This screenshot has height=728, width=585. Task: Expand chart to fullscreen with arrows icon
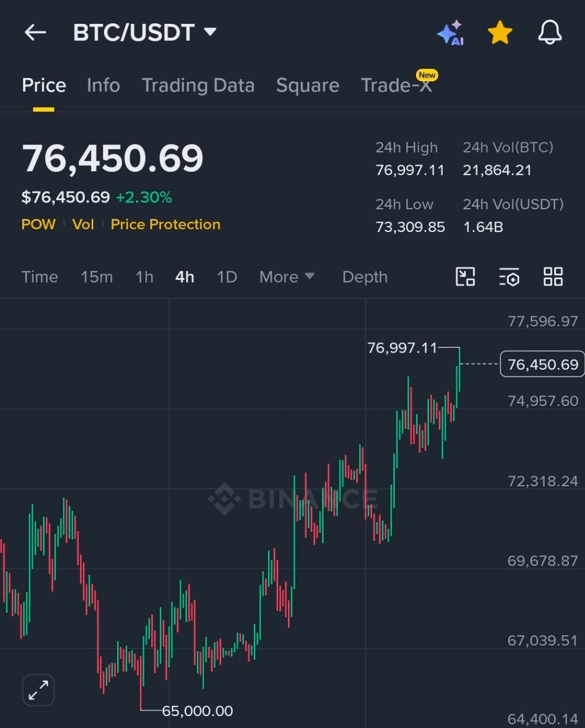[38, 690]
